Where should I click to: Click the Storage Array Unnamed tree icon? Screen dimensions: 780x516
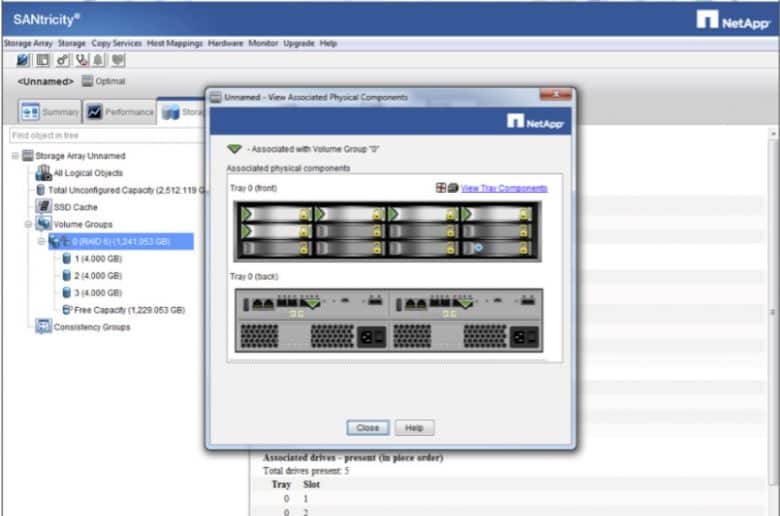click(28, 156)
